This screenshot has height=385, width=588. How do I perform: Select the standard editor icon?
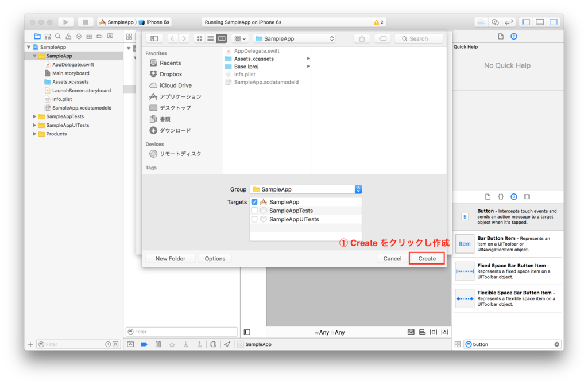point(481,22)
